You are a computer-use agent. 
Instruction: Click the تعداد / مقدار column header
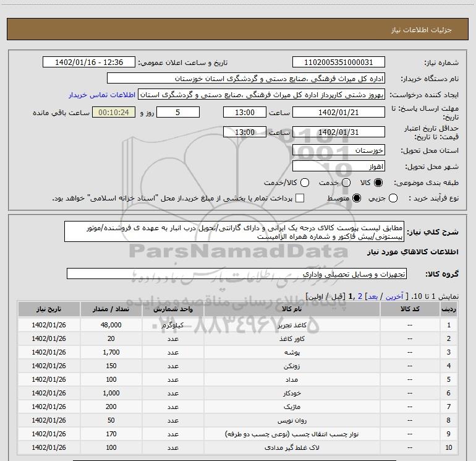(x=111, y=309)
